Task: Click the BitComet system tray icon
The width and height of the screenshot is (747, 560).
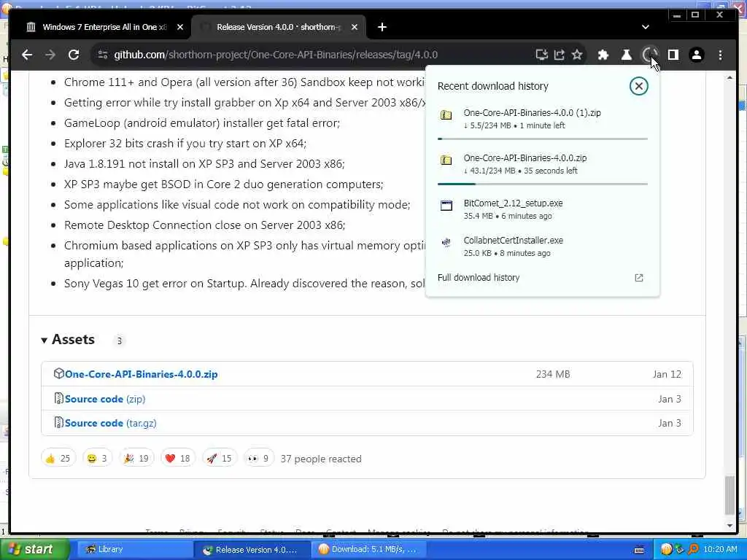Action: point(667,550)
